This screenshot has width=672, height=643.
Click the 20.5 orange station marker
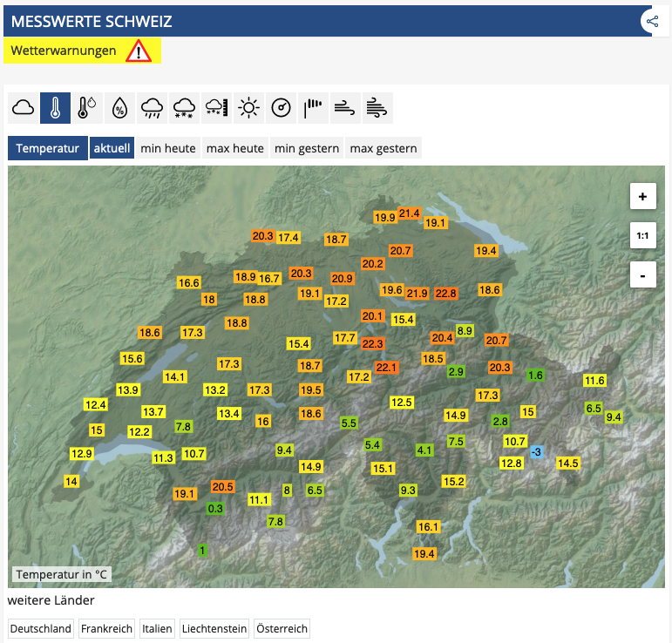pyautogui.click(x=223, y=487)
